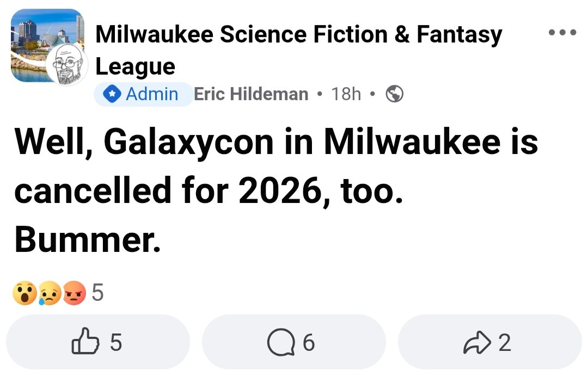Click the wow face reaction emoji

pos(24,294)
